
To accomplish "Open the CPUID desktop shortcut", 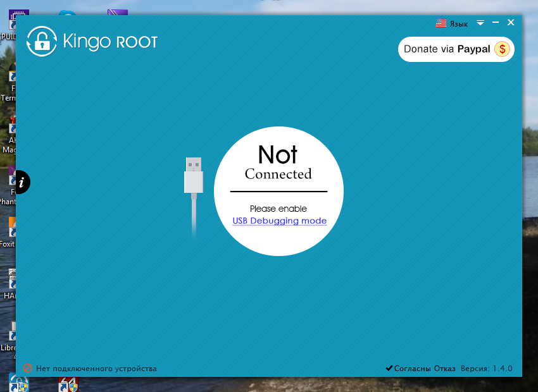I will [13, 25].
